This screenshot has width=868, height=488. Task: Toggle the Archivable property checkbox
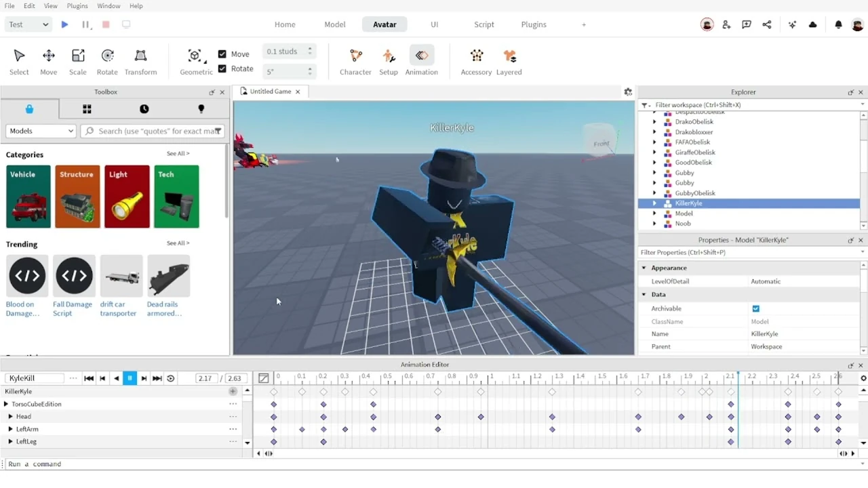pos(755,308)
